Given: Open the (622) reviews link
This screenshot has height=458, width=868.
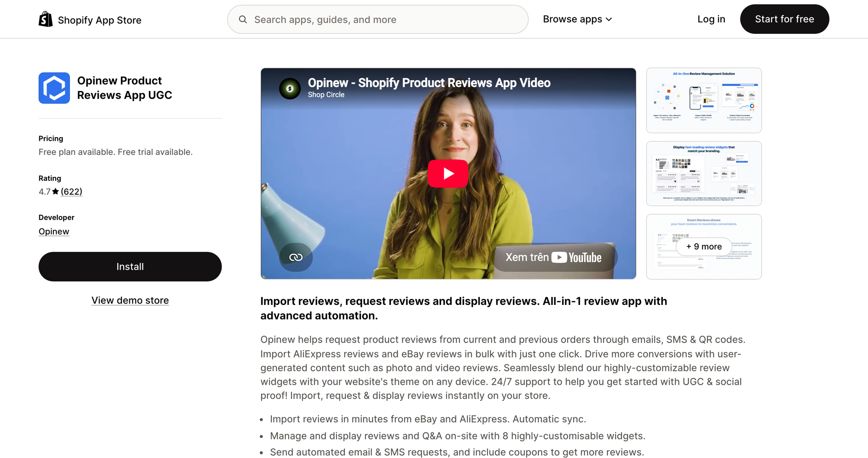Looking at the screenshot, I should pos(72,191).
